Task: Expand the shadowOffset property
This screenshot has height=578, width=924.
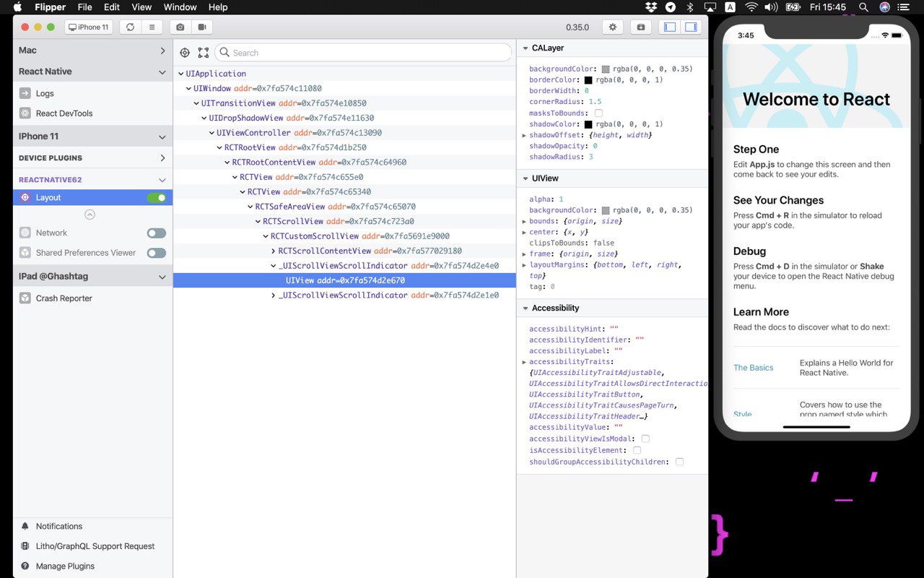Action: pyautogui.click(x=525, y=135)
